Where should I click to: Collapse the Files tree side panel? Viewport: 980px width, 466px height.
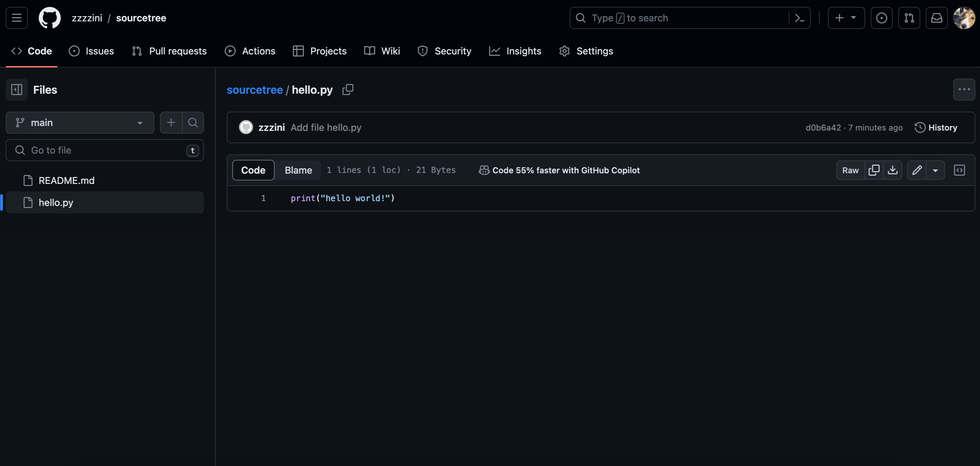coord(17,90)
